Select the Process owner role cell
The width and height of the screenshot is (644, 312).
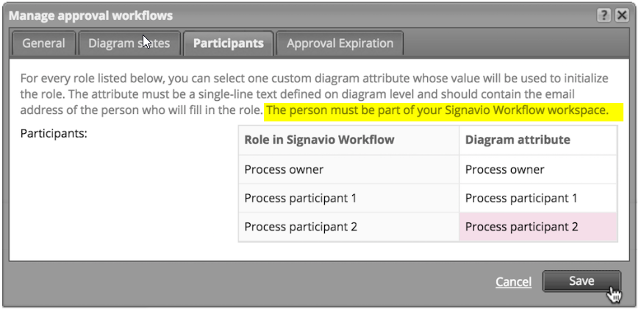click(348, 169)
